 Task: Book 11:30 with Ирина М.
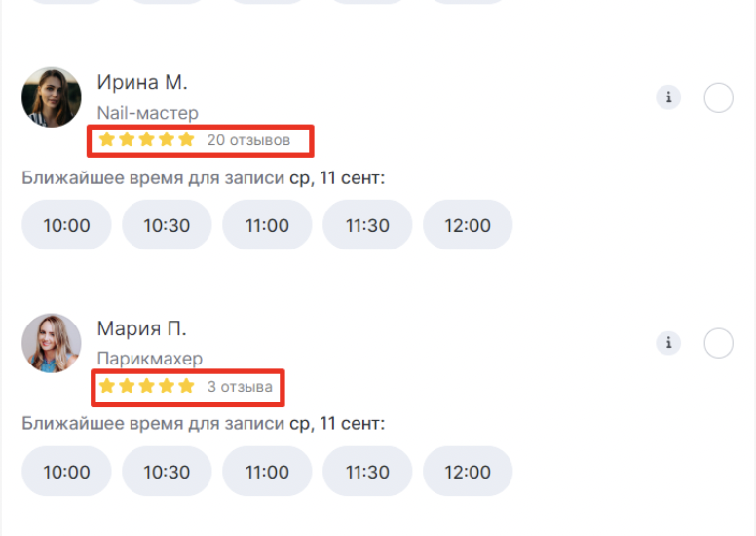point(367,225)
